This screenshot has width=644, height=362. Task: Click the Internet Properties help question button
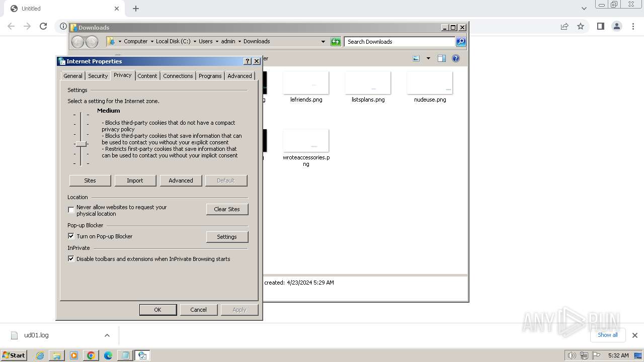tap(247, 61)
